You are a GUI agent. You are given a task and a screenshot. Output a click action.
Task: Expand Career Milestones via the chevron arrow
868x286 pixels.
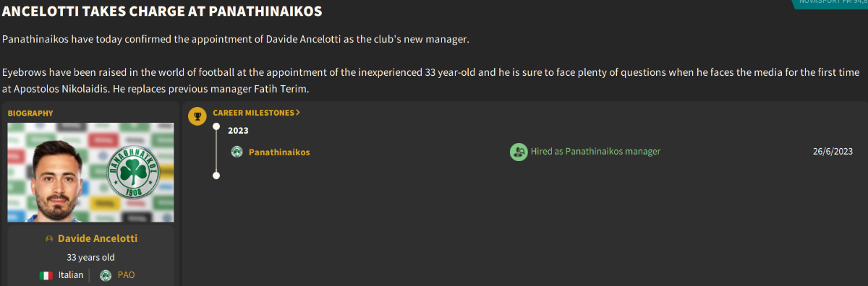(x=298, y=113)
